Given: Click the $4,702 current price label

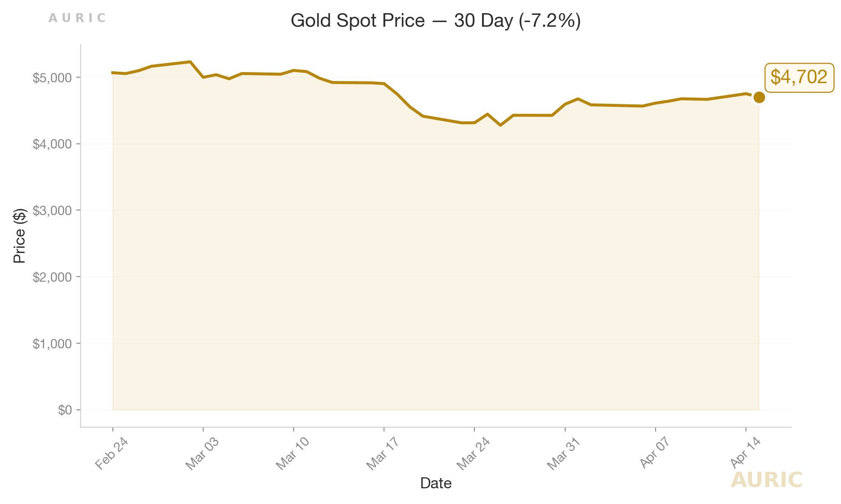Looking at the screenshot, I should tap(799, 77).
